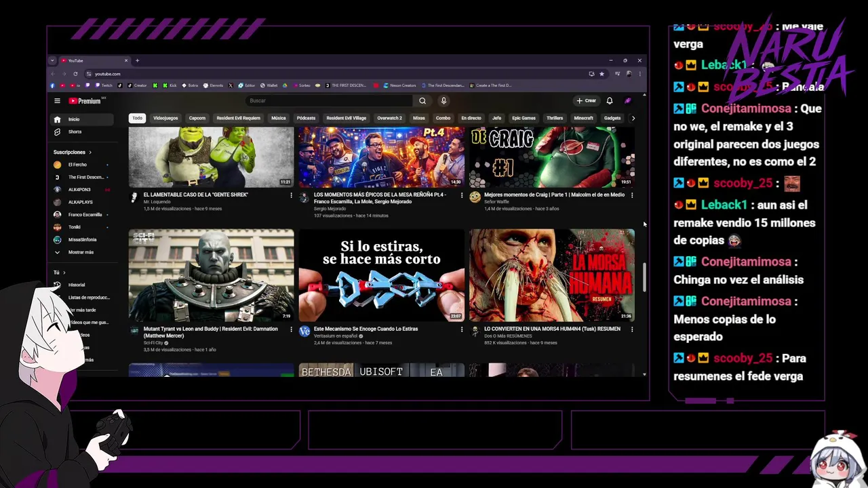
Task: Open options for Este Mecanismo Se Encoge video
Action: (462, 329)
